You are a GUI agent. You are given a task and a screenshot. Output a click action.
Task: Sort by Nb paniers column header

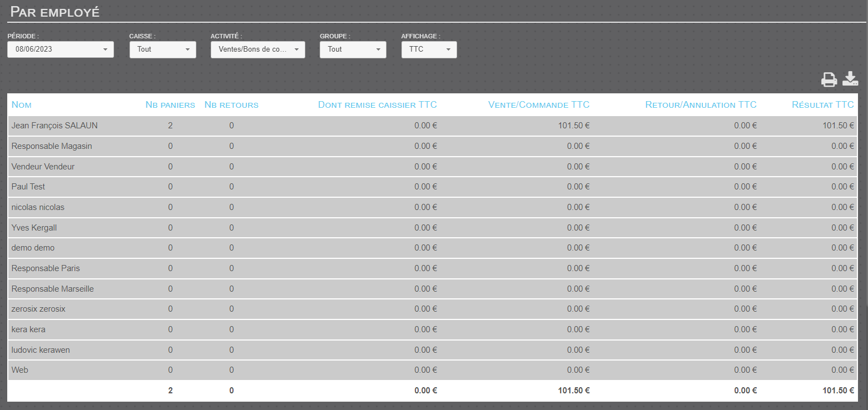[x=170, y=105]
